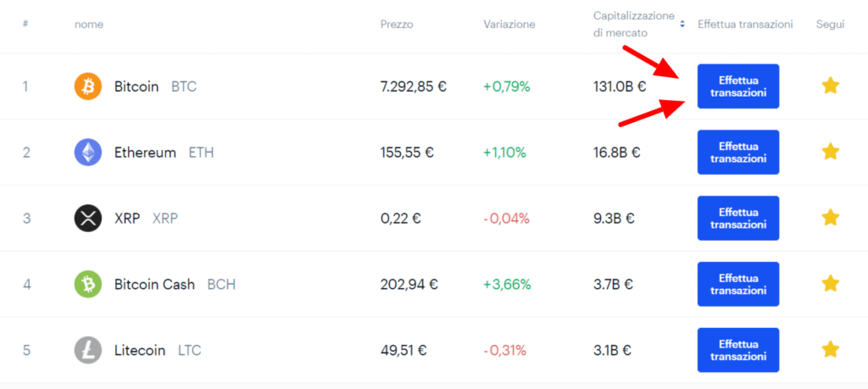Click the black XRP logo icon

88,218
